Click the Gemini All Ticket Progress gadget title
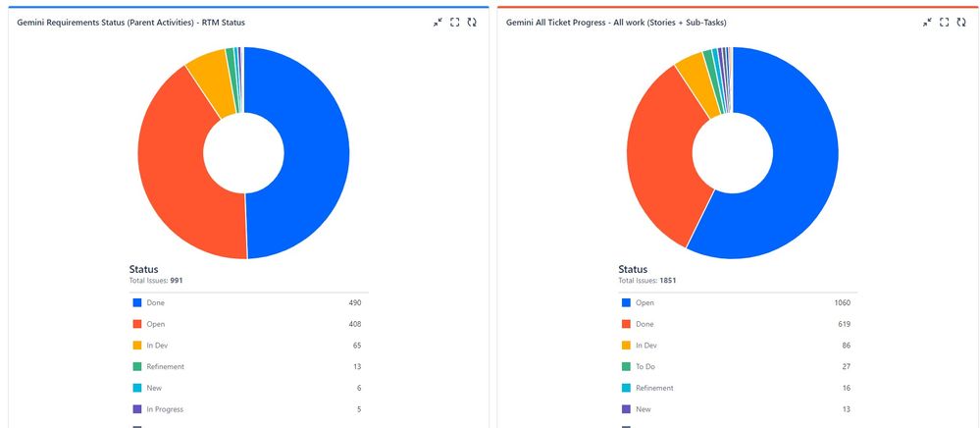Viewport: 980px width, 428px height. (x=616, y=23)
